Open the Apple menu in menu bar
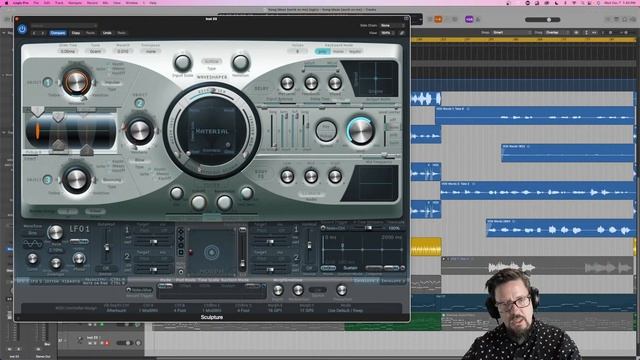640x360 pixels. [x=6, y=3]
